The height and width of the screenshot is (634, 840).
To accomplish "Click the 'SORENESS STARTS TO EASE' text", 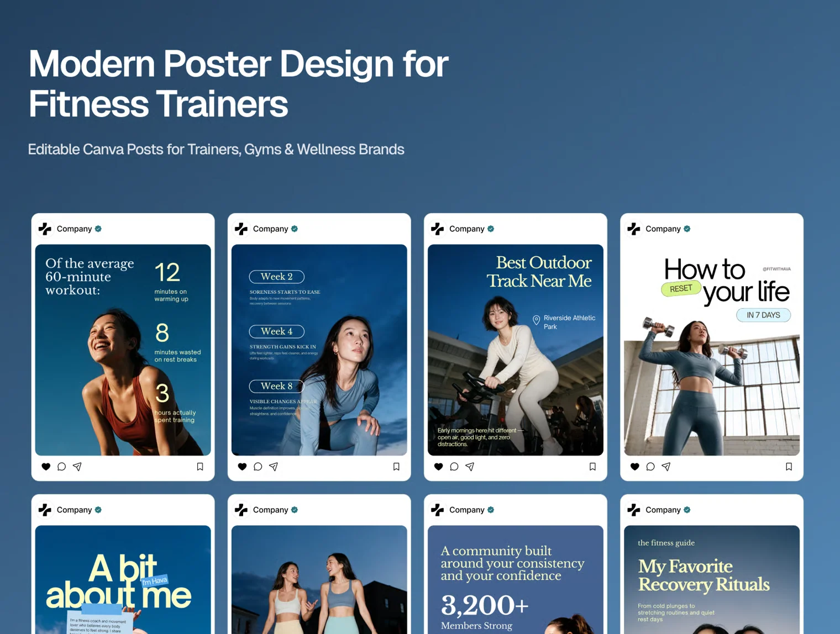I will (x=285, y=292).
